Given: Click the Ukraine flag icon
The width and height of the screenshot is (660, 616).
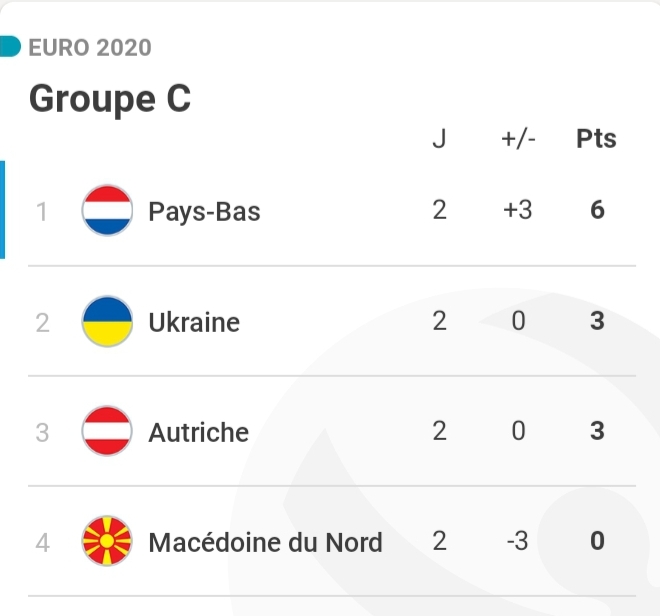Looking at the screenshot, I should pyautogui.click(x=107, y=322).
